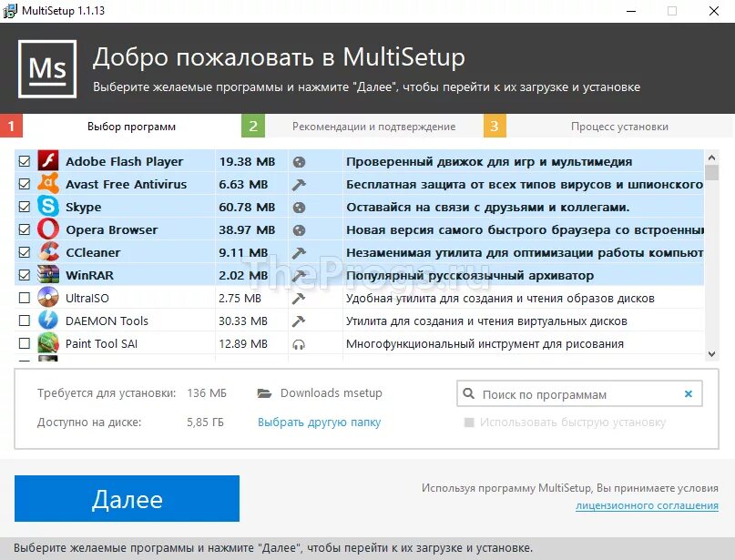This screenshot has width=735, height=560.
Task: Click the green number 2 step badge
Action: pos(253,126)
